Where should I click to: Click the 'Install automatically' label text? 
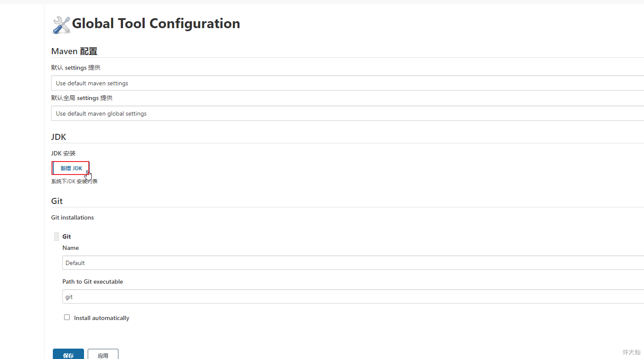101,318
